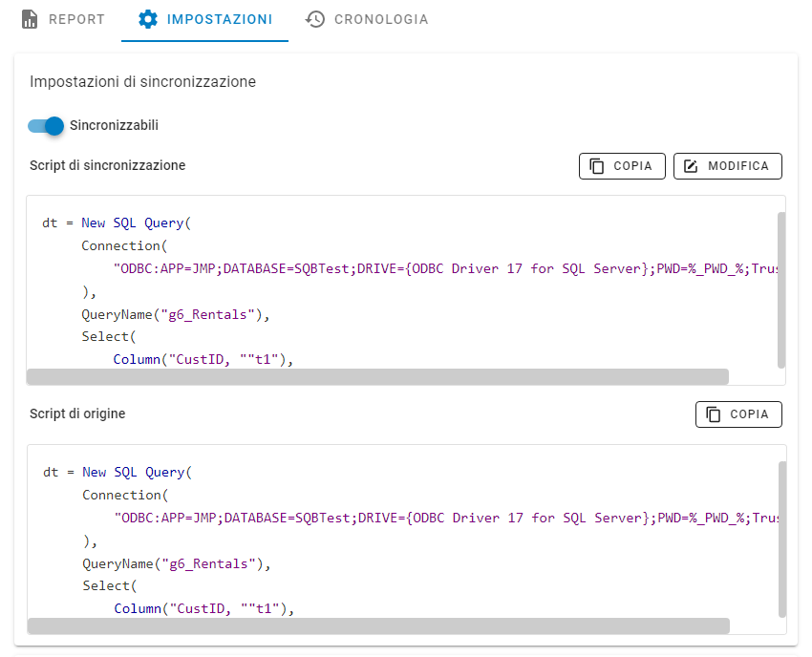This screenshot has height=657, width=812.
Task: Click the bar chart icon on Report tab
Action: pyautogui.click(x=30, y=19)
